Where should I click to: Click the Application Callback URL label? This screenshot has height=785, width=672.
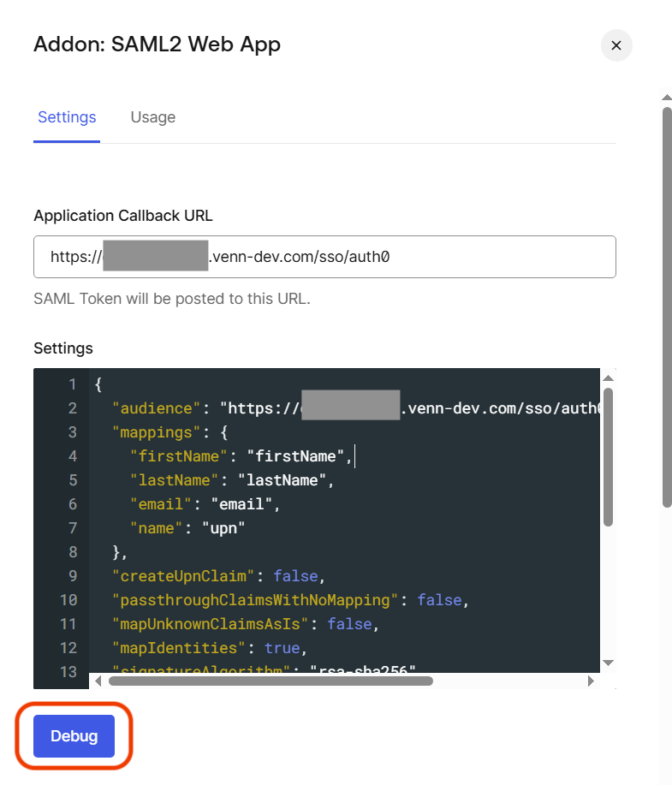[123, 216]
